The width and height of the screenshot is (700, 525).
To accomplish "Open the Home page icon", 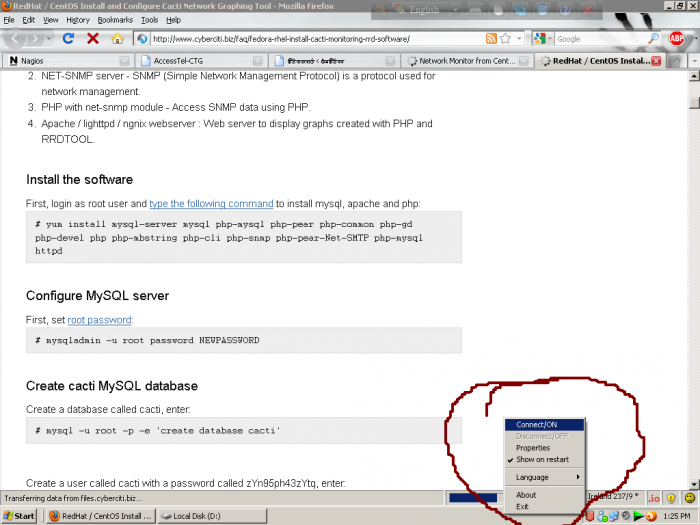I will click(117, 39).
